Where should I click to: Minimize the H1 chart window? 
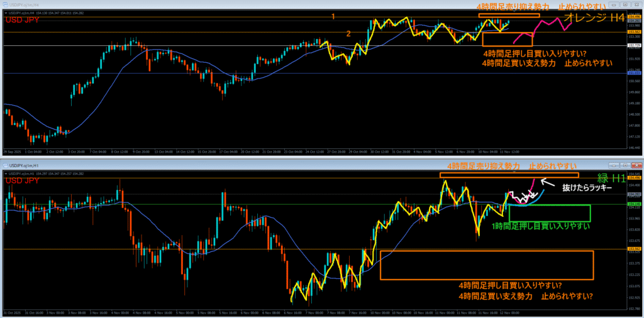coord(614,165)
